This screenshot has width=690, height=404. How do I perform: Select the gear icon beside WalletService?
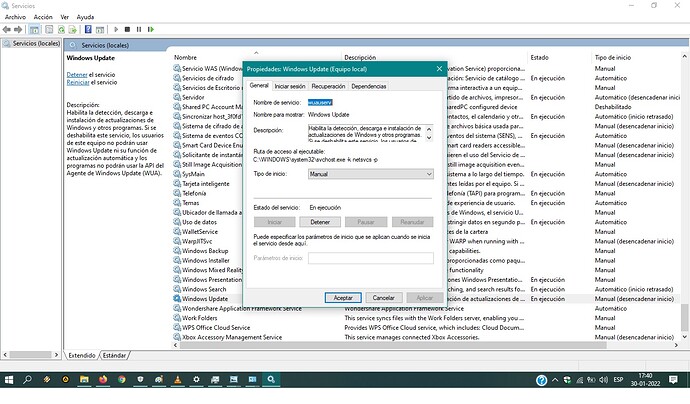click(177, 231)
